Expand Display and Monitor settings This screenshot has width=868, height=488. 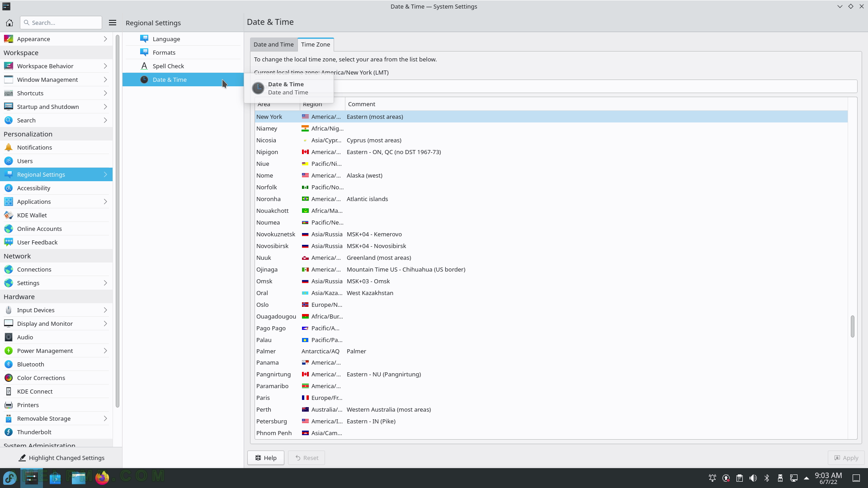[x=56, y=324]
